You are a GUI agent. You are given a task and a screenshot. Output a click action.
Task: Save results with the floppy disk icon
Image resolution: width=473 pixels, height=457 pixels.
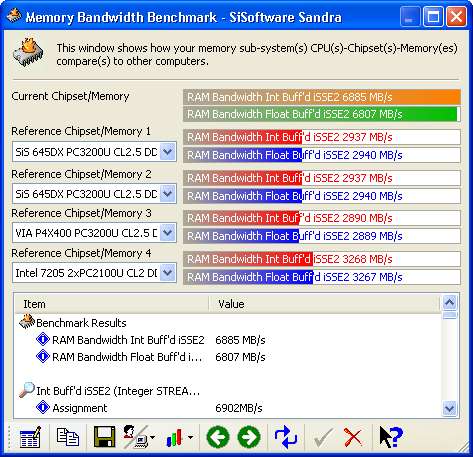(x=104, y=436)
